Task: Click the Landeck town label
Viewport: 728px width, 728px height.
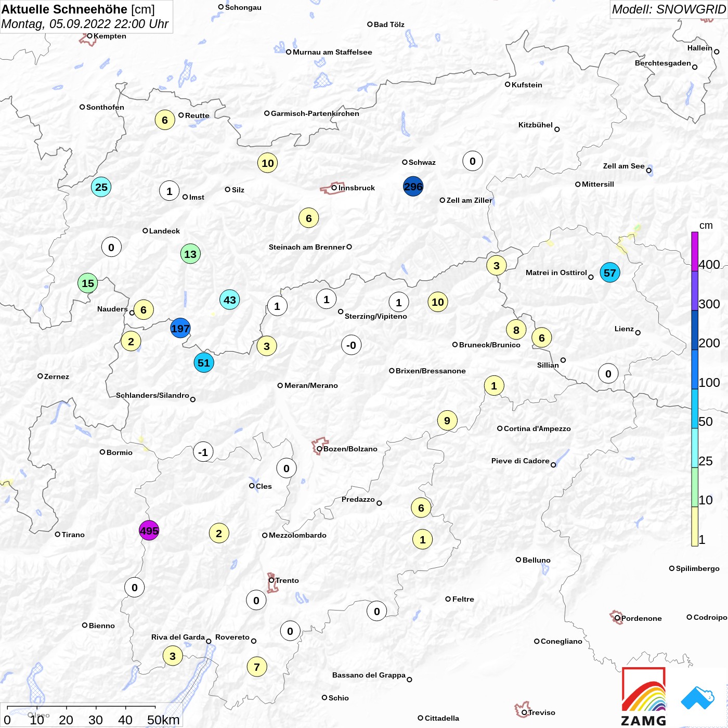Action: tap(164, 231)
